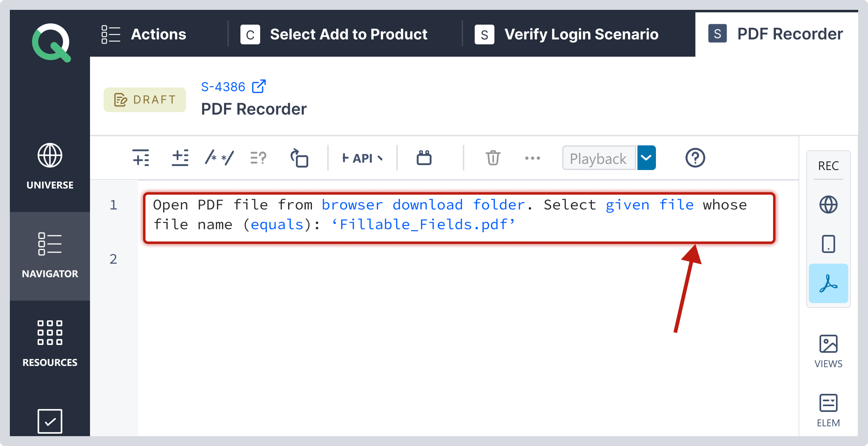Click 'browser download folder' parameter in step
The image size is (868, 446).
pyautogui.click(x=423, y=205)
